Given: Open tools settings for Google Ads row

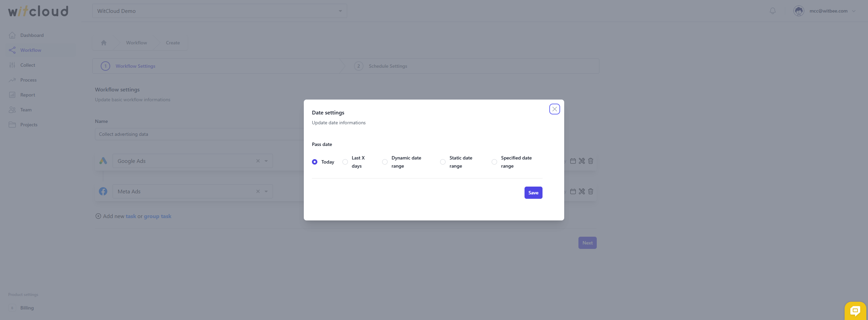Looking at the screenshot, I should click(x=582, y=161).
